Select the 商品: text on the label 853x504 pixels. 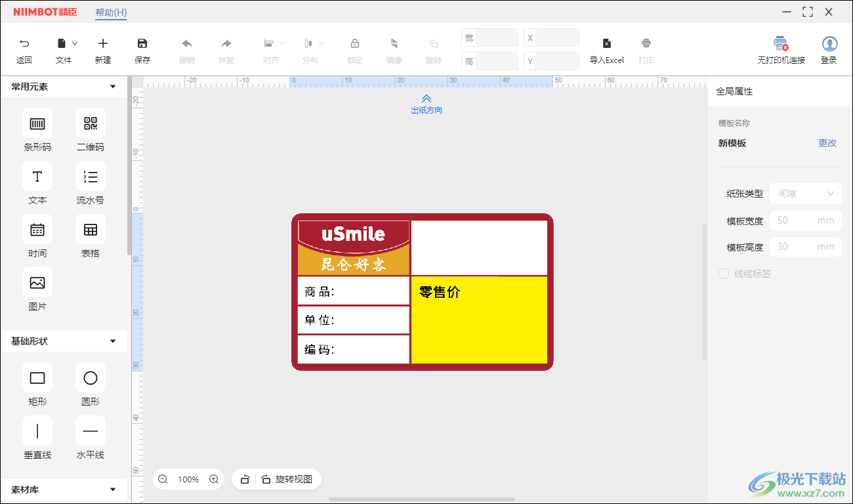pyautogui.click(x=320, y=292)
